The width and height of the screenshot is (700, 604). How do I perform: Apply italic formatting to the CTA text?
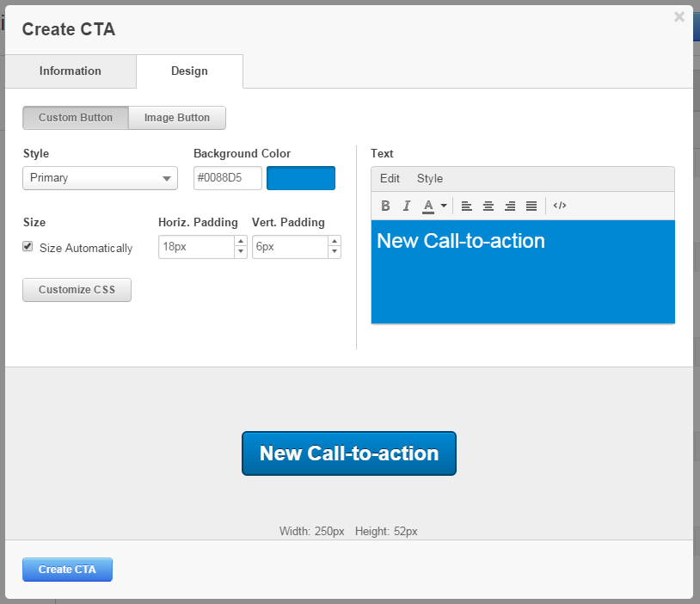[x=406, y=206]
